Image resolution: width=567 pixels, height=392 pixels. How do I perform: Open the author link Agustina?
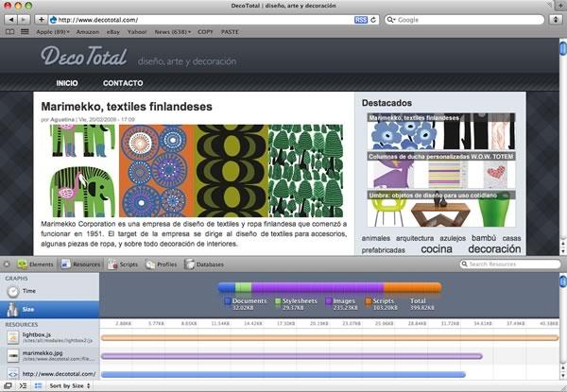tap(62, 120)
